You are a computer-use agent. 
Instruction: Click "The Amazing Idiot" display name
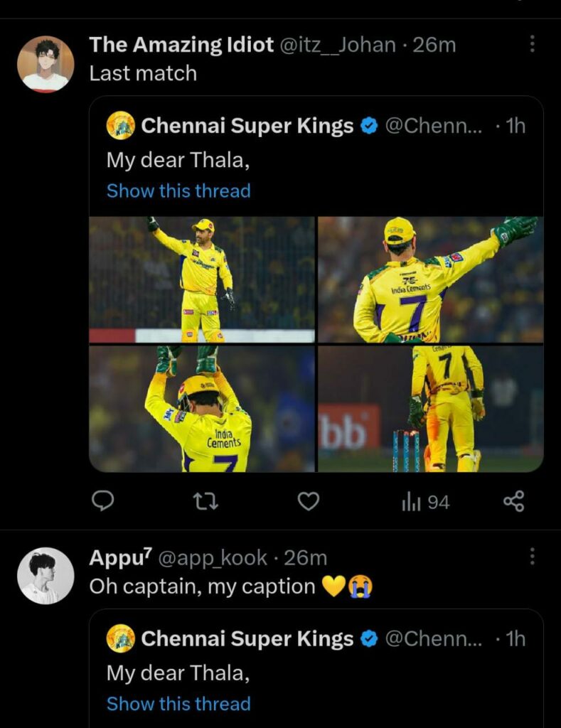[181, 45]
